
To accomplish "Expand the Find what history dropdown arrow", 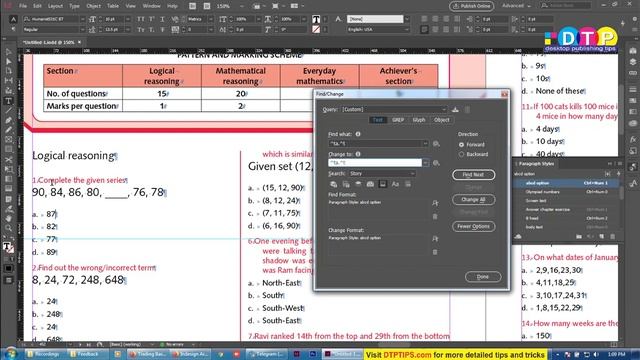I will (425, 144).
